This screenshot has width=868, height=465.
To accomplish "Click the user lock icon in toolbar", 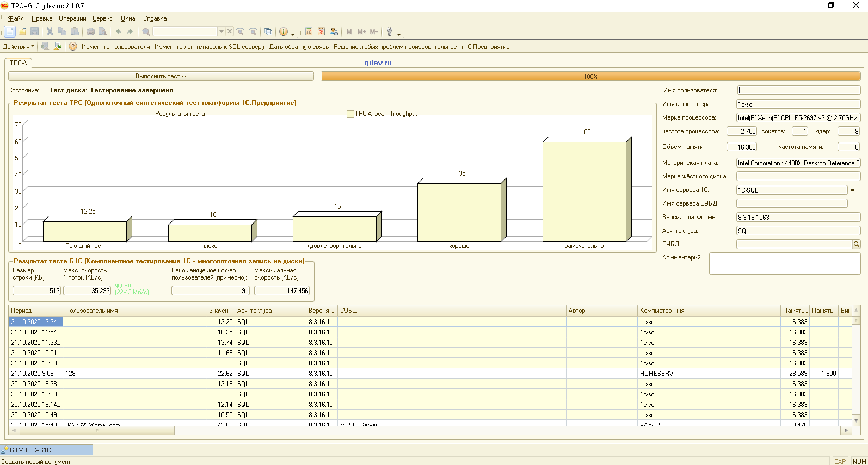I will (x=334, y=32).
